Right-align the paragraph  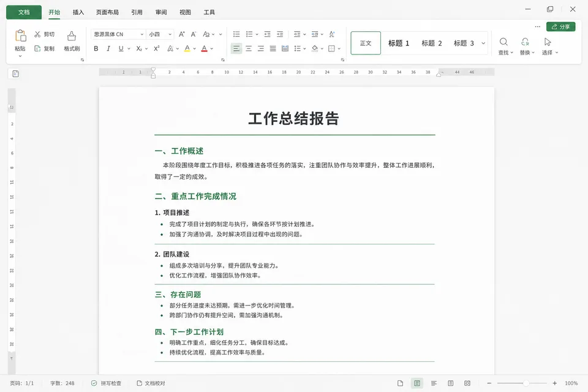click(261, 48)
